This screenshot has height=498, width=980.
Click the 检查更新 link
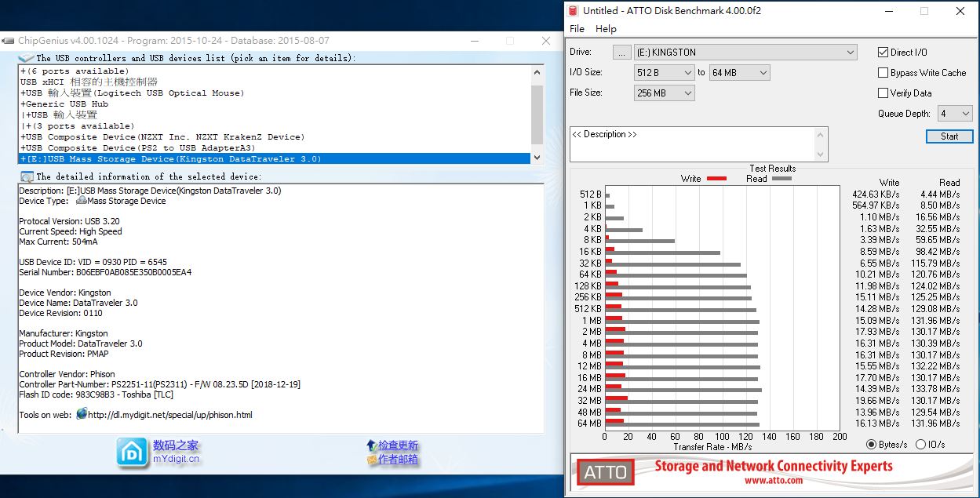pyautogui.click(x=398, y=445)
